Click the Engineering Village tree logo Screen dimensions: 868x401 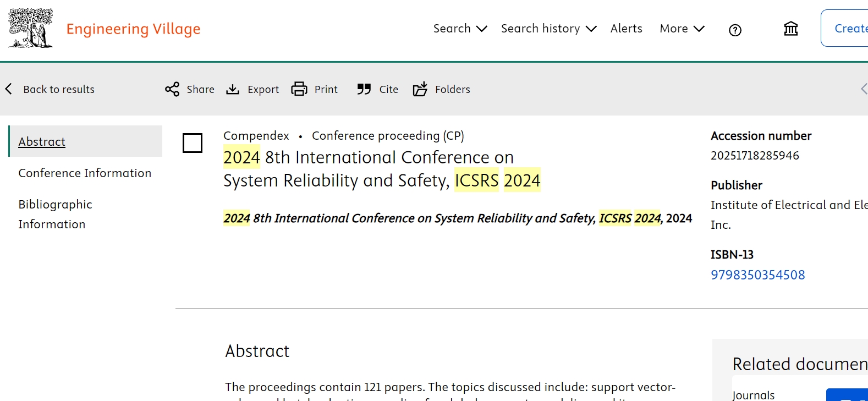pyautogui.click(x=30, y=28)
